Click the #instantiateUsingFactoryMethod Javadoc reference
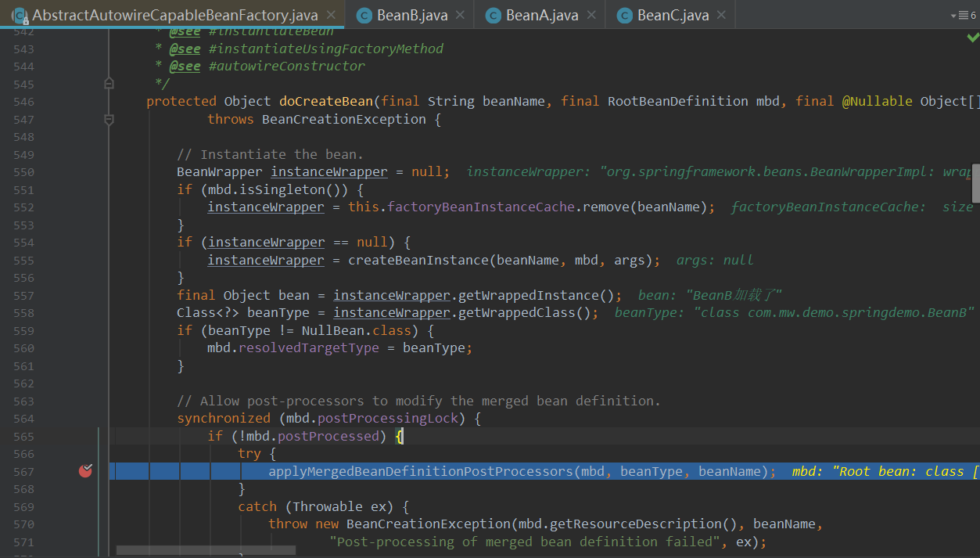Viewport: 980px width, 558px height. 326,49
